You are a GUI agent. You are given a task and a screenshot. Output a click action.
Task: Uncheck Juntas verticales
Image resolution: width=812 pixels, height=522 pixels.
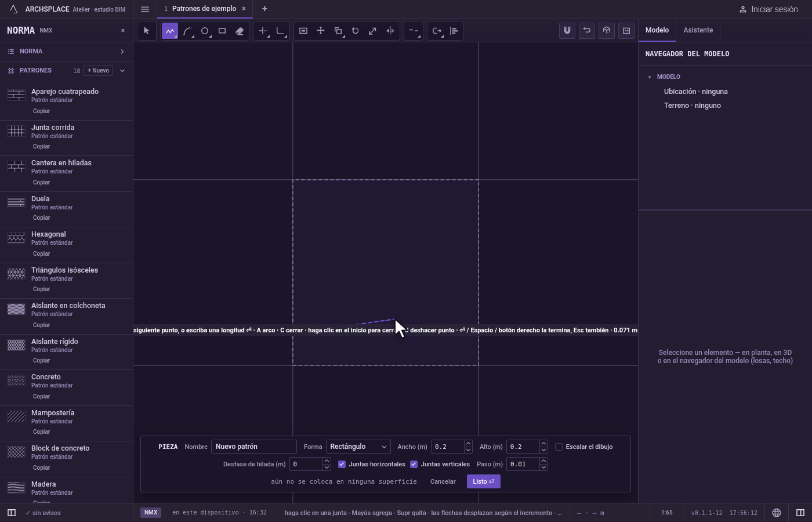[414, 464]
